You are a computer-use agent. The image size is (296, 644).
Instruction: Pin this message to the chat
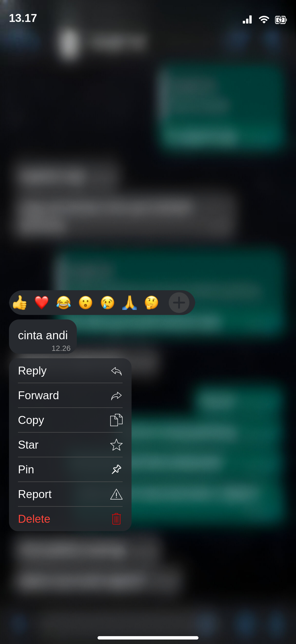70,469
